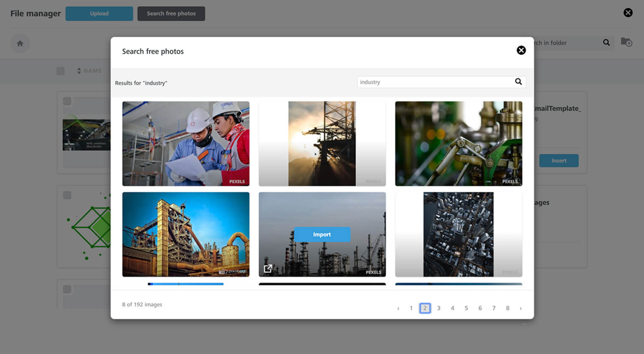644x354 pixels.
Task: Jump to page 3 of results
Action: 438,308
